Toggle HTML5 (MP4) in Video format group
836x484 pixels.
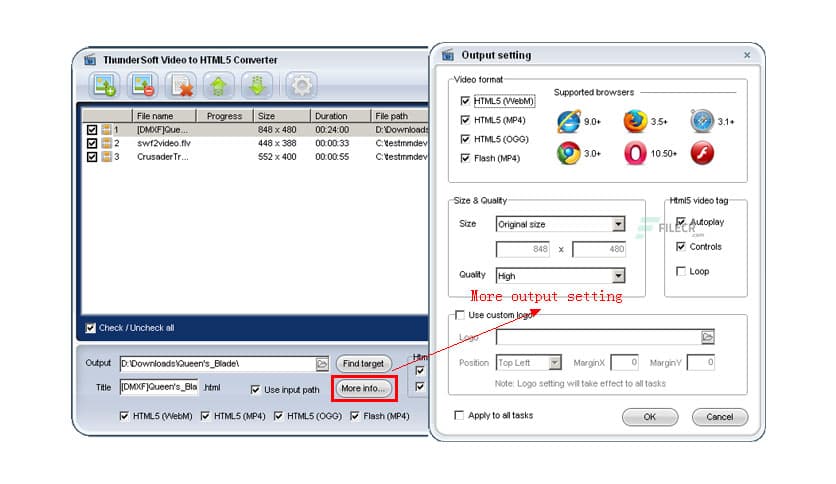465,120
